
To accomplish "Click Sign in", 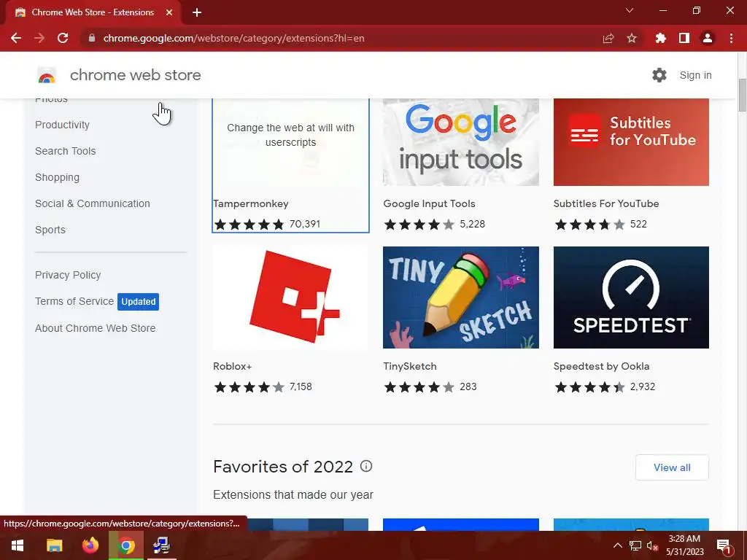I will tap(695, 75).
